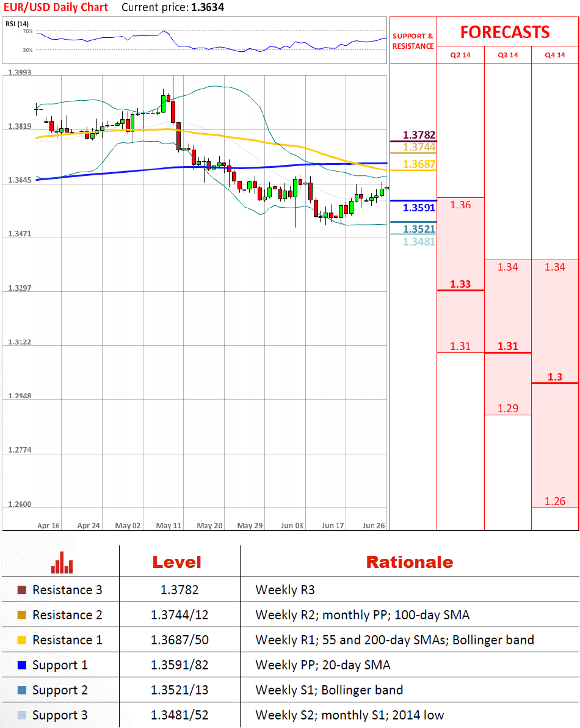Click the 1.3521 support level label
The image size is (580, 728).
[x=419, y=229]
